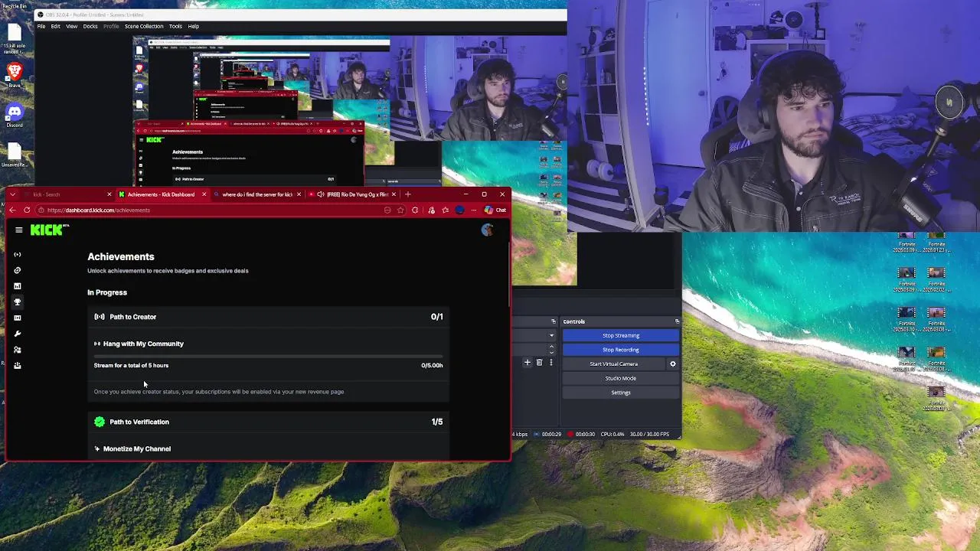The width and height of the screenshot is (980, 551).
Task: Click the OBS down stepper arrow
Action: click(551, 351)
